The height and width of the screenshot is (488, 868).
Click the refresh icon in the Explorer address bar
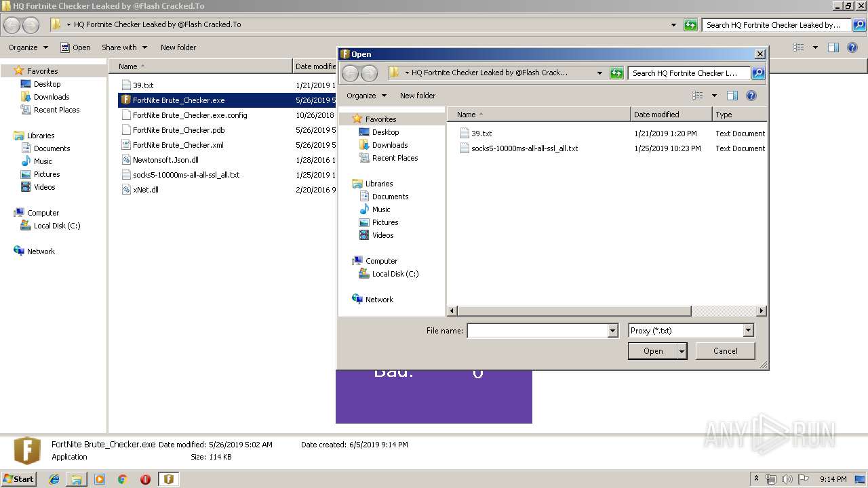690,25
